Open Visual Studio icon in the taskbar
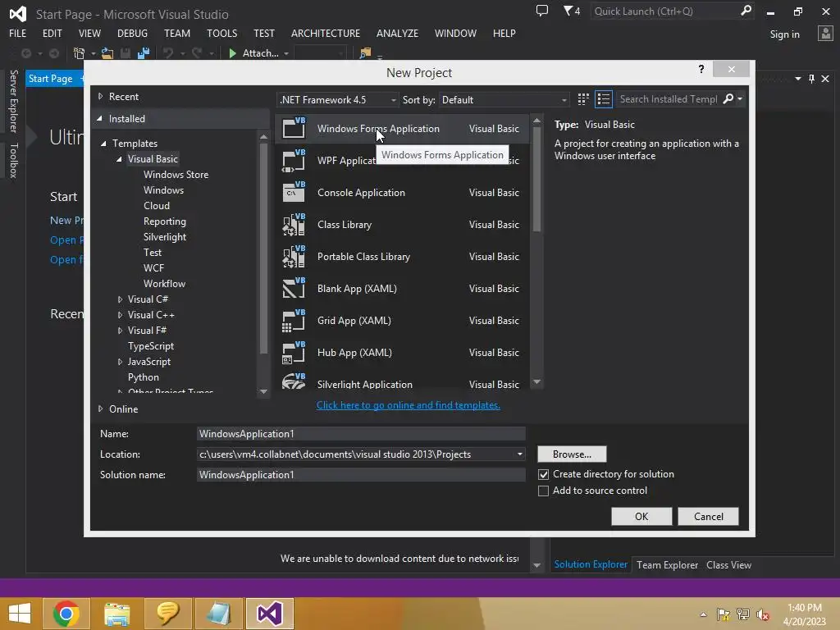This screenshot has width=840, height=630. (x=269, y=614)
